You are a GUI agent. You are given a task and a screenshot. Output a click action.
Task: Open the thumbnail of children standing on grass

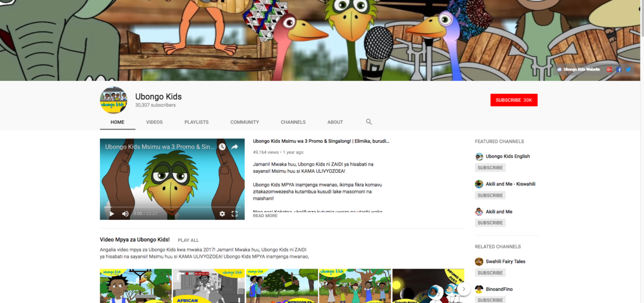355,286
